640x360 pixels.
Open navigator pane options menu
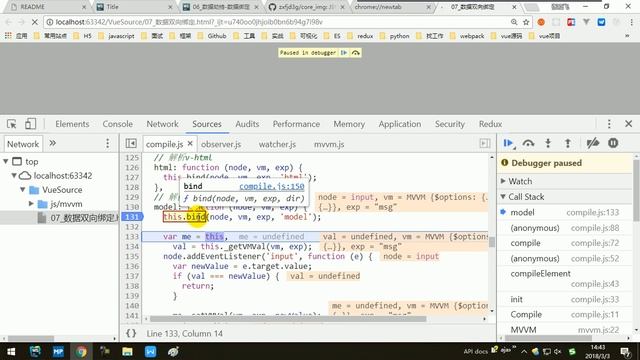107,144
